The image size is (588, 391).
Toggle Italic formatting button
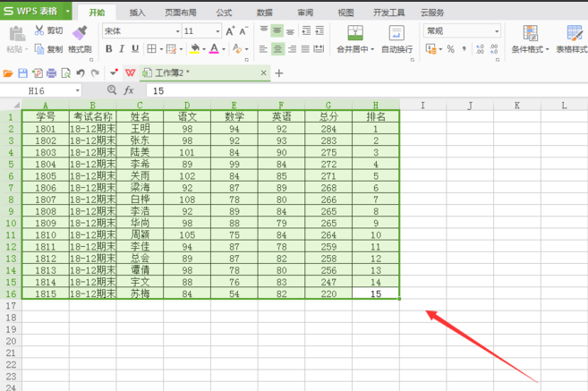[x=121, y=49]
